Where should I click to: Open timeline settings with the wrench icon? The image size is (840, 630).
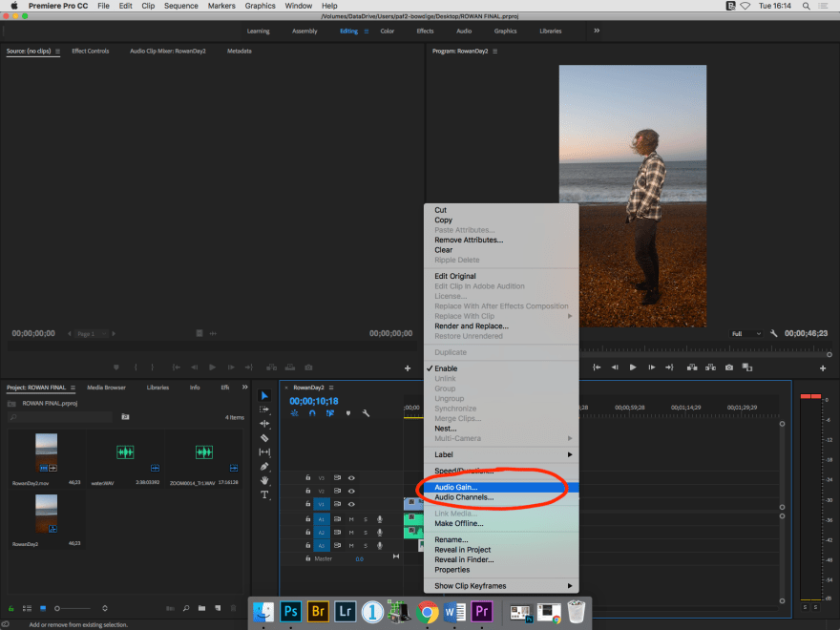coord(366,413)
